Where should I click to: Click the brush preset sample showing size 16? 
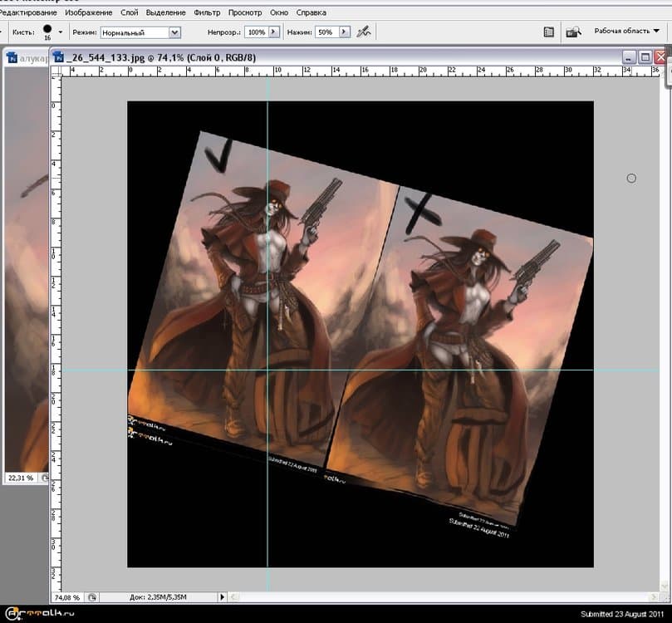pyautogui.click(x=47, y=32)
